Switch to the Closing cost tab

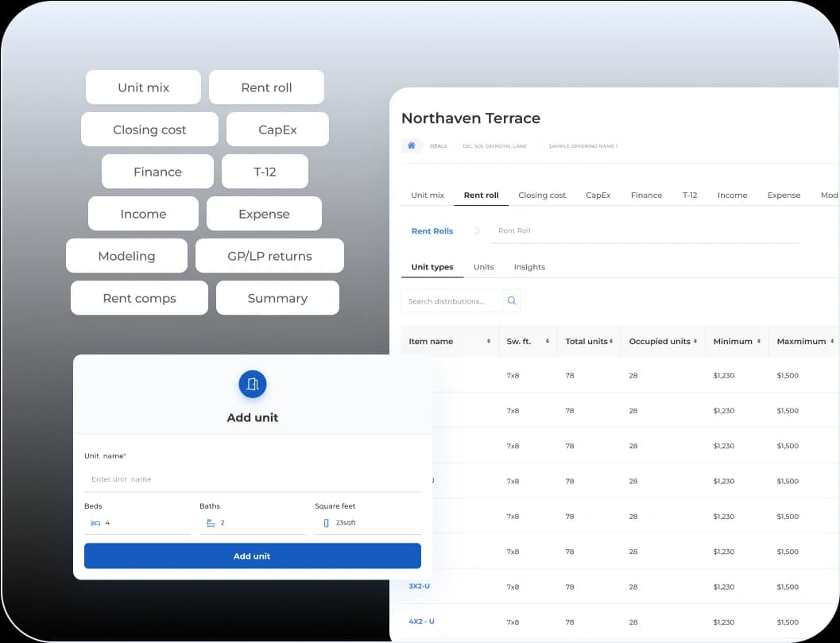tap(542, 196)
